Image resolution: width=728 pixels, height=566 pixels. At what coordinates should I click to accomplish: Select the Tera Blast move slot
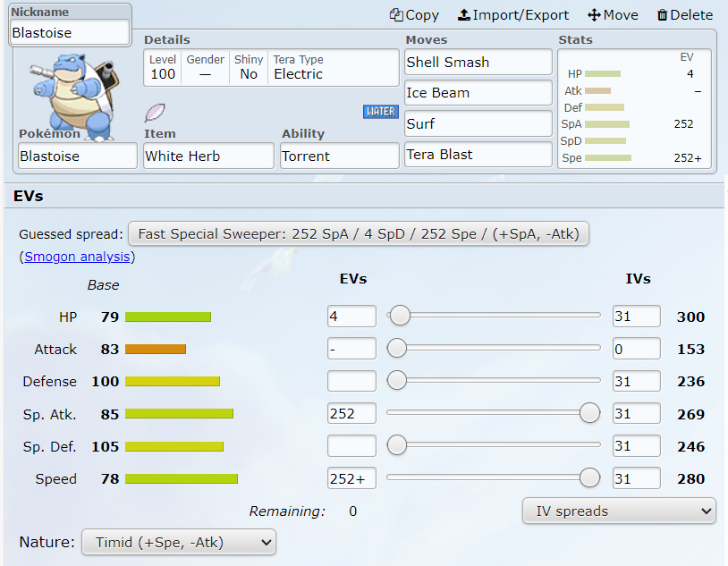point(478,155)
